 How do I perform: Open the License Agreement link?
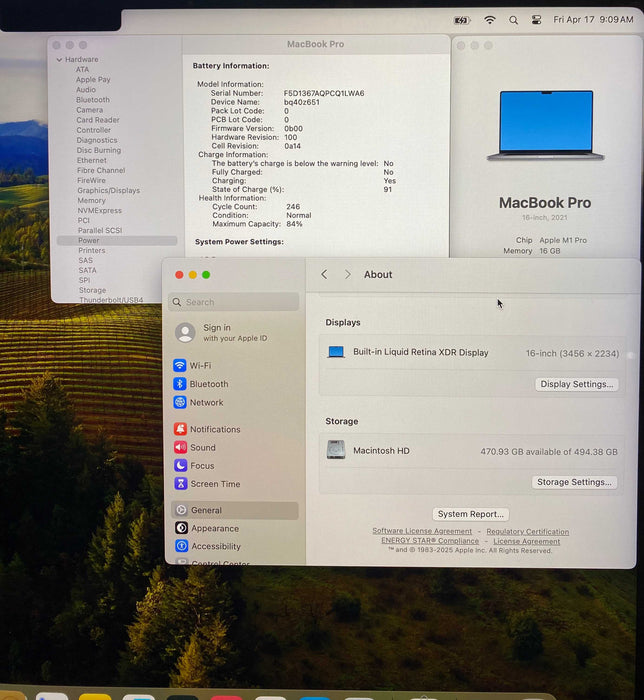pos(527,542)
